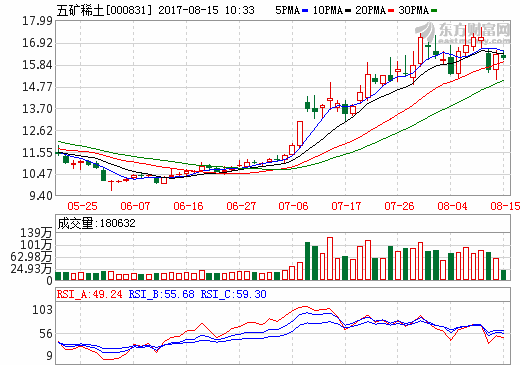Click the last green volume bar at 08-15
Viewport: 520px width, 365px height.
[503, 275]
